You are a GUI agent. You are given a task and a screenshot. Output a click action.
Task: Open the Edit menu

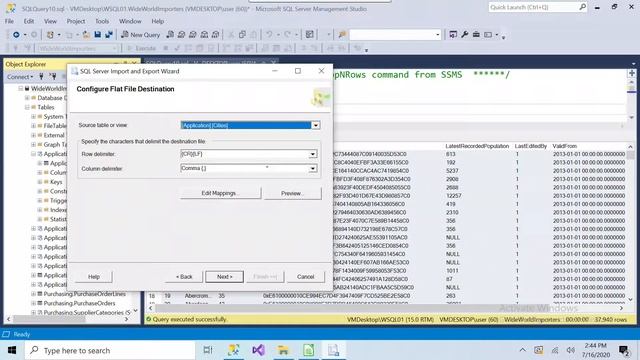29,21
